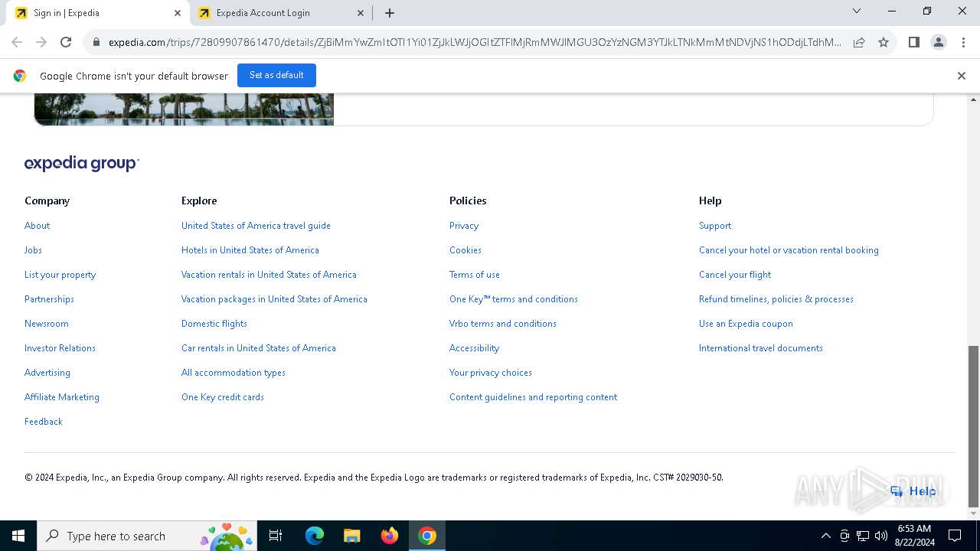The image size is (980, 551).
Task: Click the browser forward arrow
Action: (41, 42)
